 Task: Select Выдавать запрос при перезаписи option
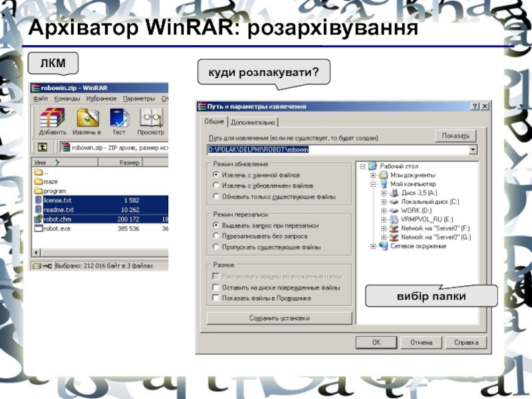coord(216,225)
